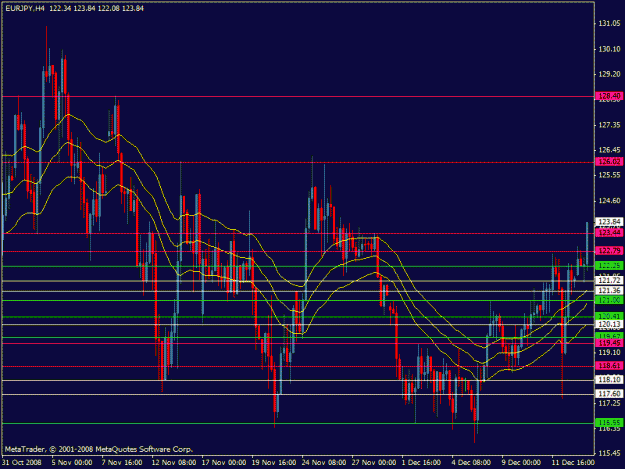Image resolution: width=625 pixels, height=469 pixels.
Task: Click the 125.55 price scale value
Action: (609, 175)
